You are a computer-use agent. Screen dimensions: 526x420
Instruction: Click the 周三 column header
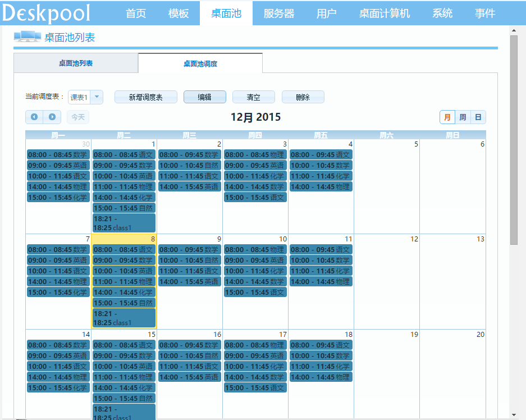click(x=190, y=135)
